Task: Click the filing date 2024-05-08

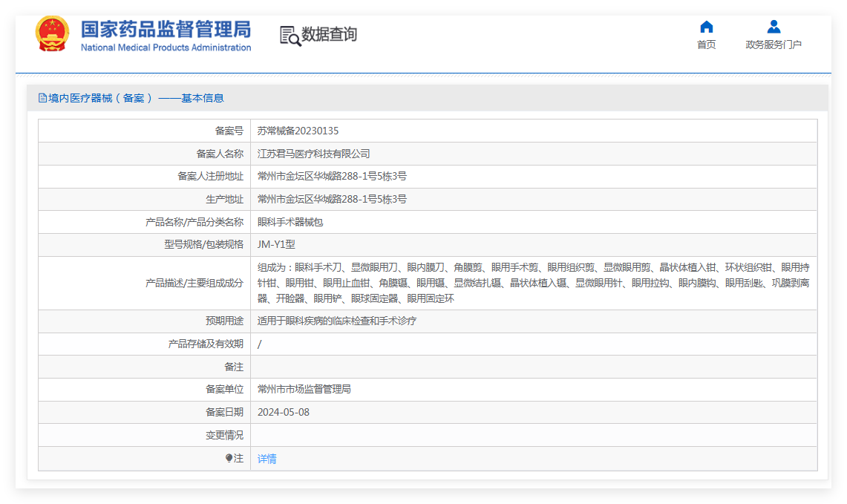Action: pos(283,412)
